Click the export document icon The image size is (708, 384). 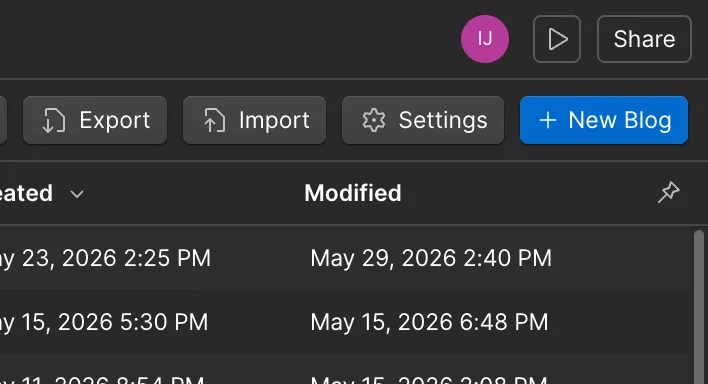click(54, 120)
